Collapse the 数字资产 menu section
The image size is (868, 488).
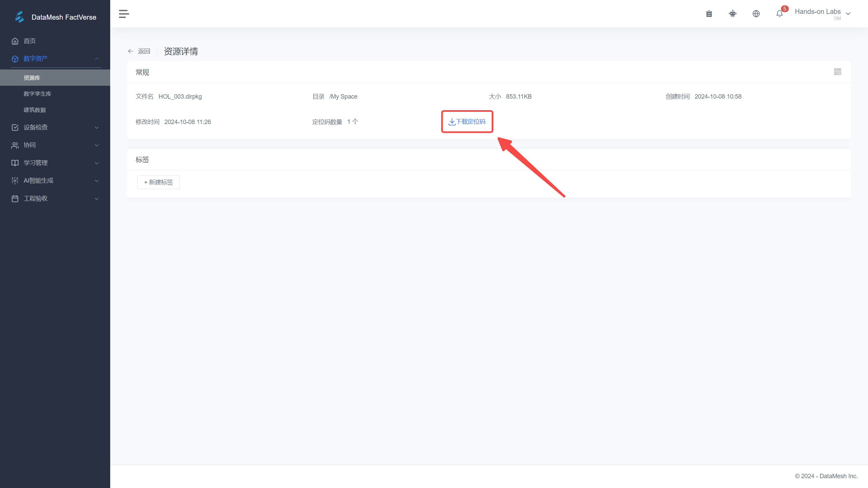[x=56, y=59]
